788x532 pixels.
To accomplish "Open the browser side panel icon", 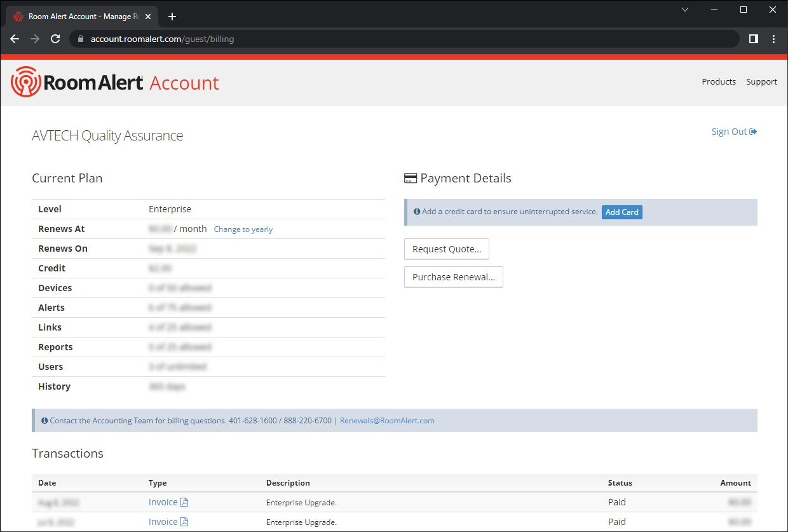I will 753,39.
